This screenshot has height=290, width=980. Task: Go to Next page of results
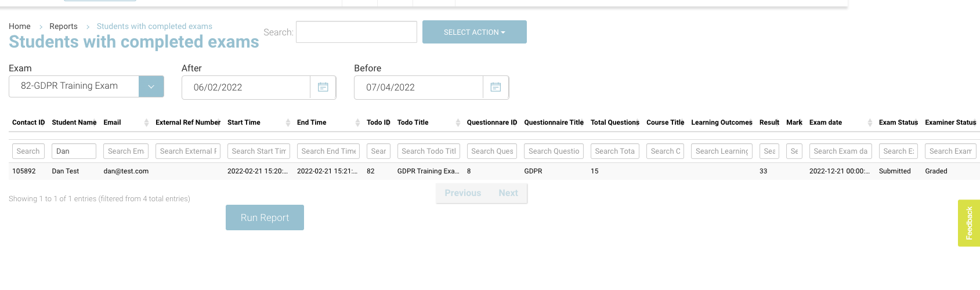coord(508,193)
